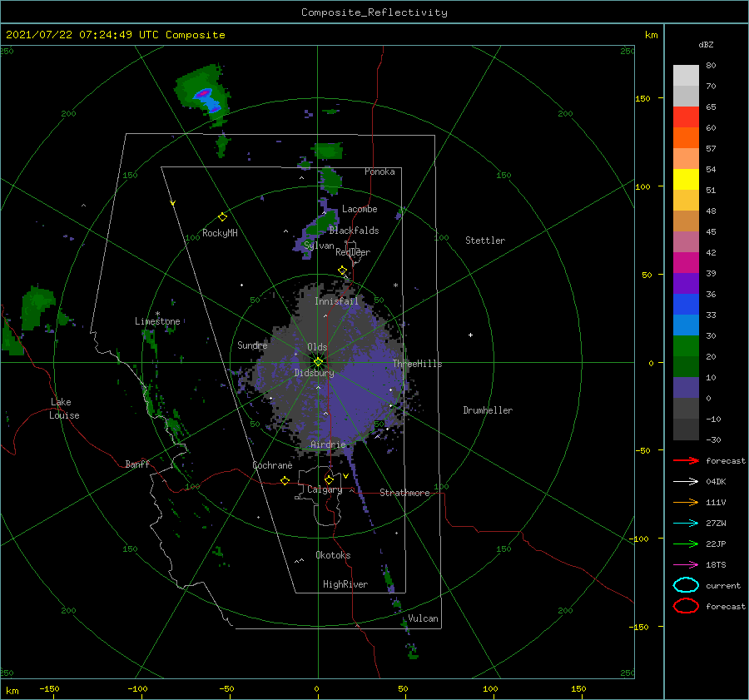Click the RockyMH label
The height and width of the screenshot is (700, 749).
coord(220,233)
